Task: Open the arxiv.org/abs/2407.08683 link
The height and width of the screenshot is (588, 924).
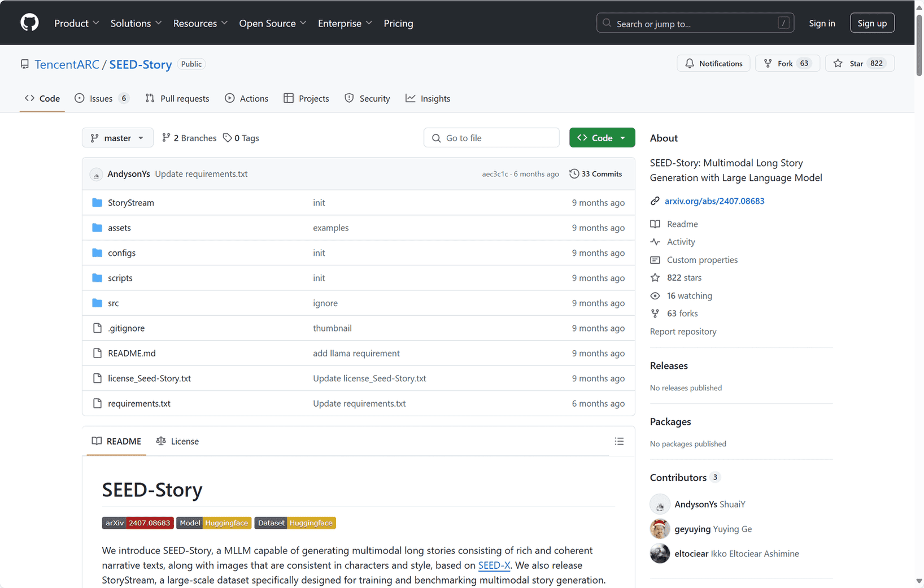Action: [x=714, y=201]
